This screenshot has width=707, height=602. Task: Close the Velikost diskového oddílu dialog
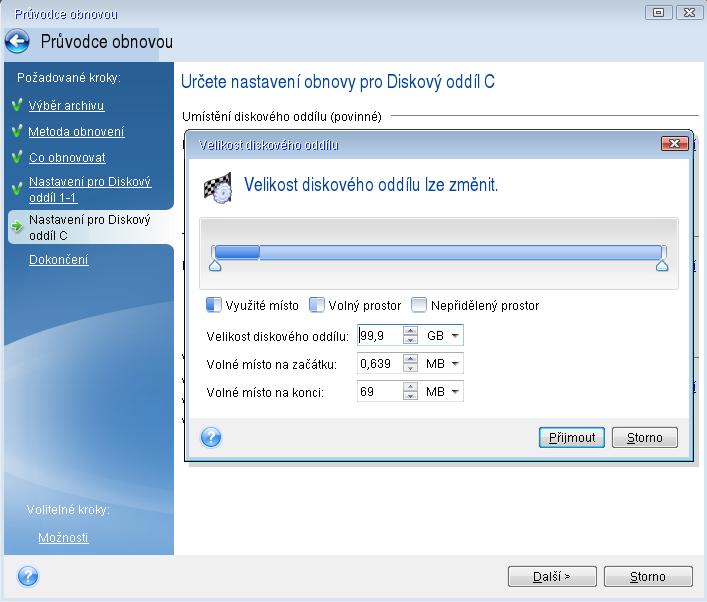674,143
